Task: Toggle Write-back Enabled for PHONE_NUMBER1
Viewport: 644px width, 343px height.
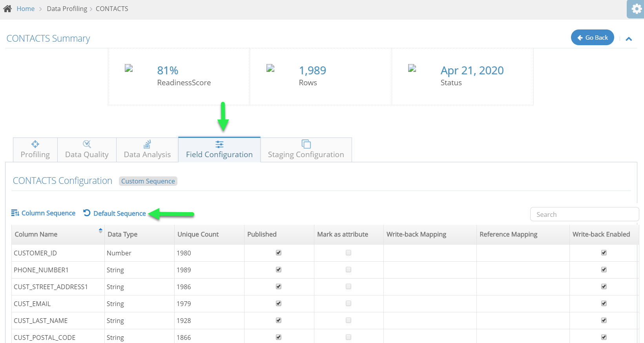Action: click(x=604, y=270)
